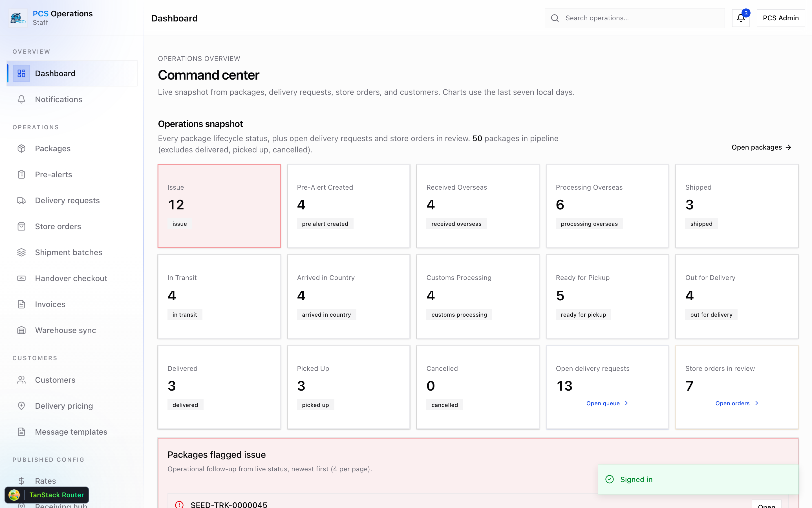Click the search magnifier icon

[555, 18]
